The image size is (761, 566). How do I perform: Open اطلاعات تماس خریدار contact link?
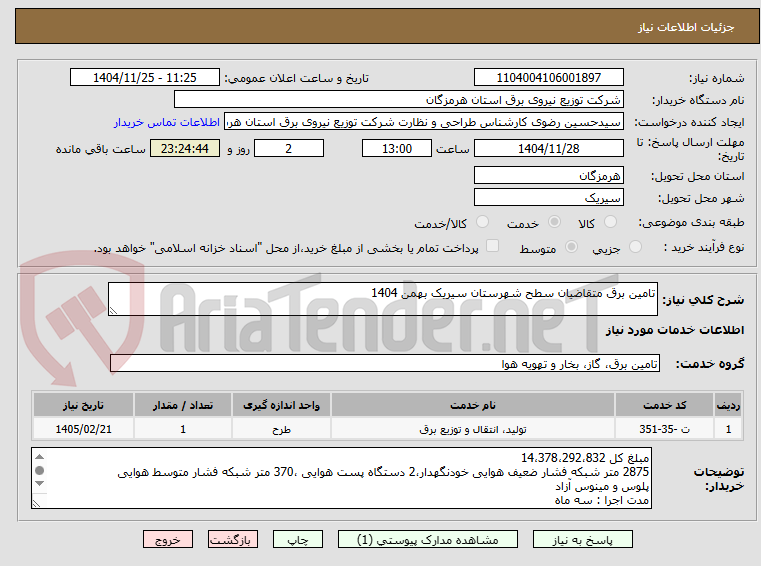[167, 122]
